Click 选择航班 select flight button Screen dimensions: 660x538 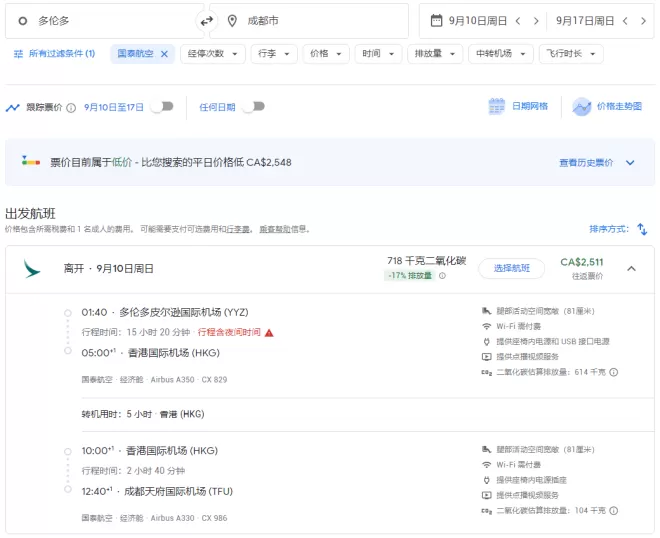(511, 268)
